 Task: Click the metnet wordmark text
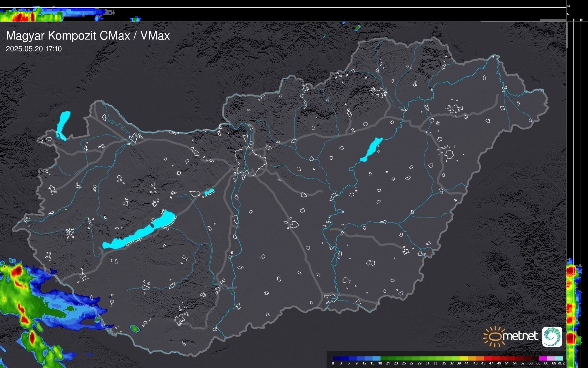point(521,336)
